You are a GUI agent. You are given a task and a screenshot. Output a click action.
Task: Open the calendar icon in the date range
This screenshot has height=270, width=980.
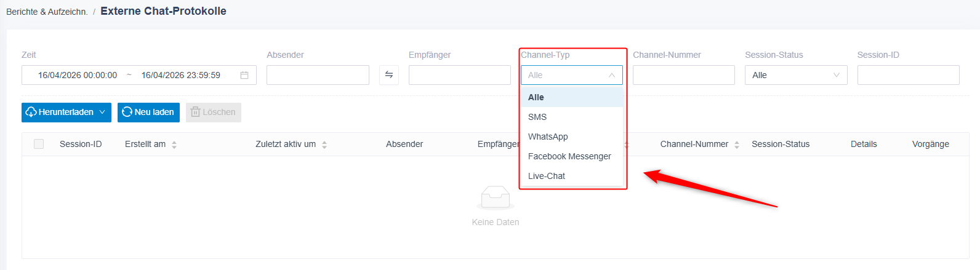pyautogui.click(x=244, y=75)
